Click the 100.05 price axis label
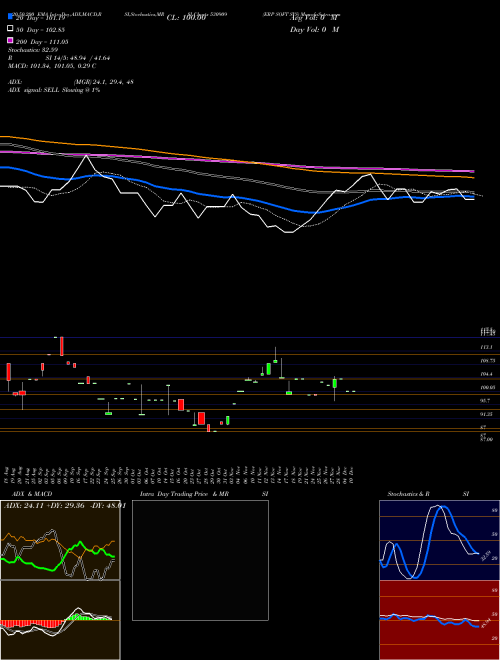Viewport: 500px width, 660px height. pos(487,388)
